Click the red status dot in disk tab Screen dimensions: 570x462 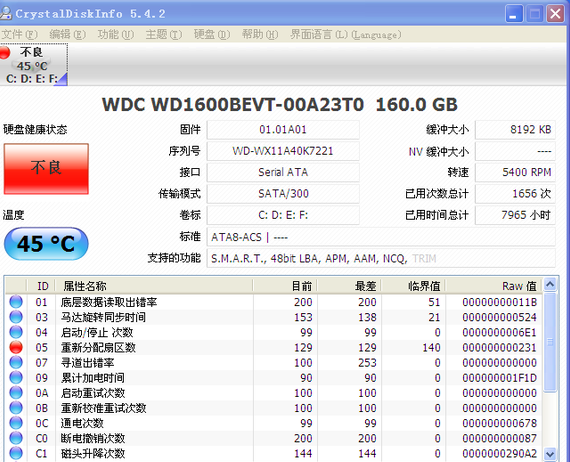point(5,53)
